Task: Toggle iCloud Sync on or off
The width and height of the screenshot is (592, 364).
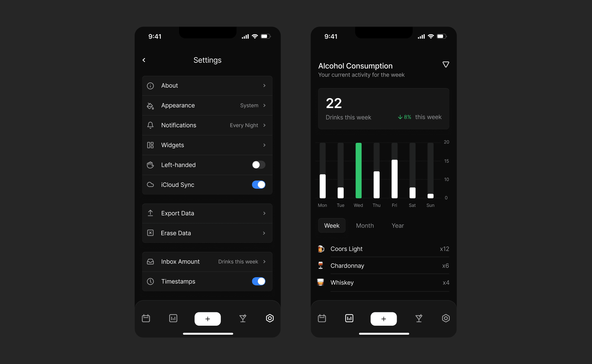Action: pyautogui.click(x=258, y=184)
